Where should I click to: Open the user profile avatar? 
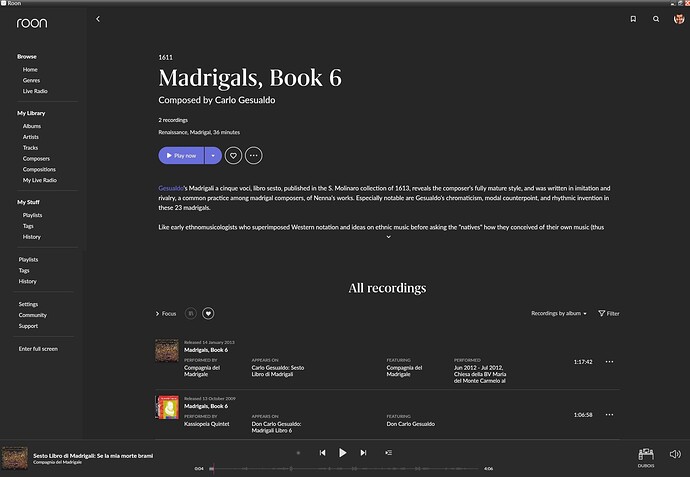point(679,19)
